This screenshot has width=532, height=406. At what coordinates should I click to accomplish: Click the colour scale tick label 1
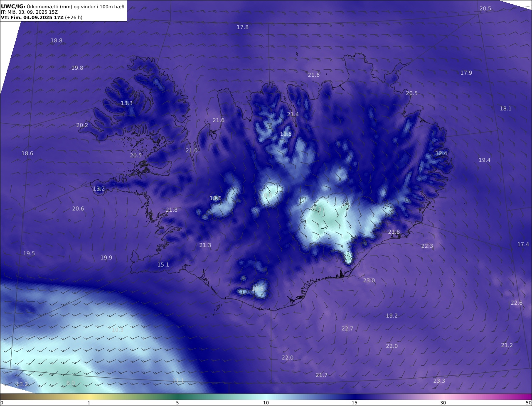click(x=89, y=403)
